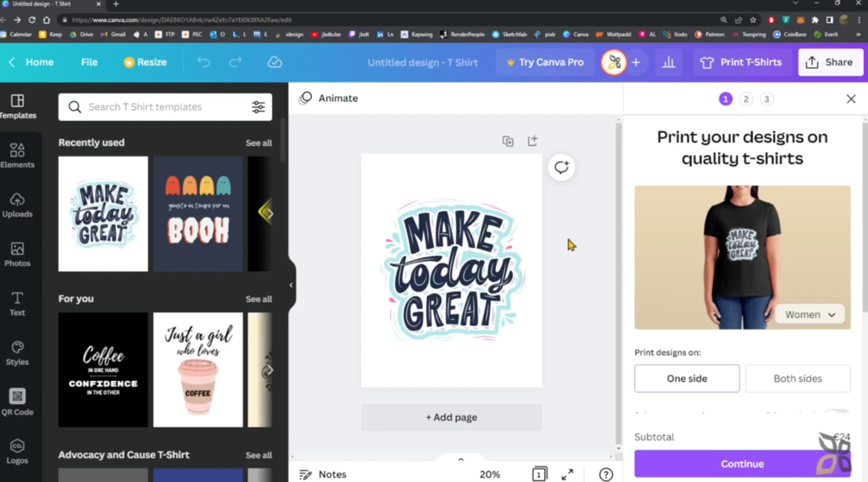Click the user profile avatar
The width and height of the screenshot is (868, 482).
click(x=614, y=62)
